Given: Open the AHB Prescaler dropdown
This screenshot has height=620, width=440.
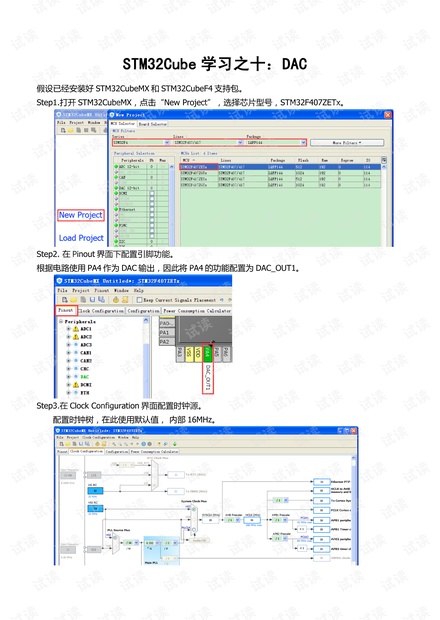Looking at the screenshot, I should (x=232, y=520).
